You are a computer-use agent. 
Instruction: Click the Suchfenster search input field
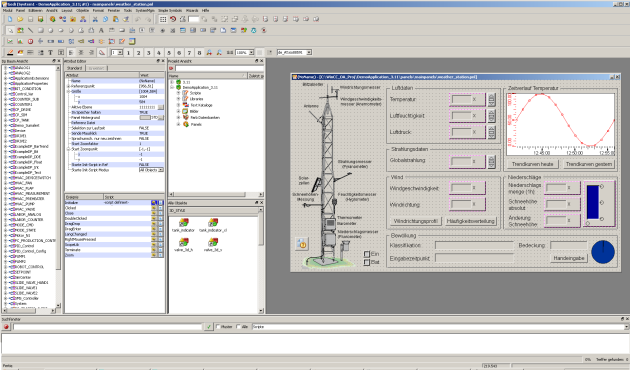[x=107, y=327]
